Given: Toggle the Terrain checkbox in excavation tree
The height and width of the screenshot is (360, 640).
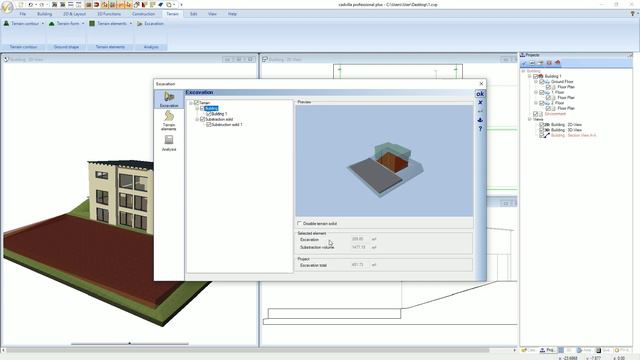Looking at the screenshot, I should (196, 103).
